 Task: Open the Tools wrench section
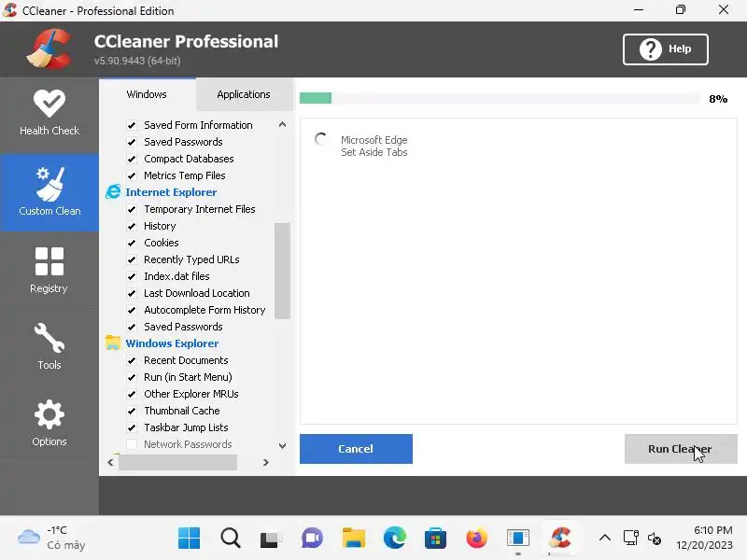[49, 346]
